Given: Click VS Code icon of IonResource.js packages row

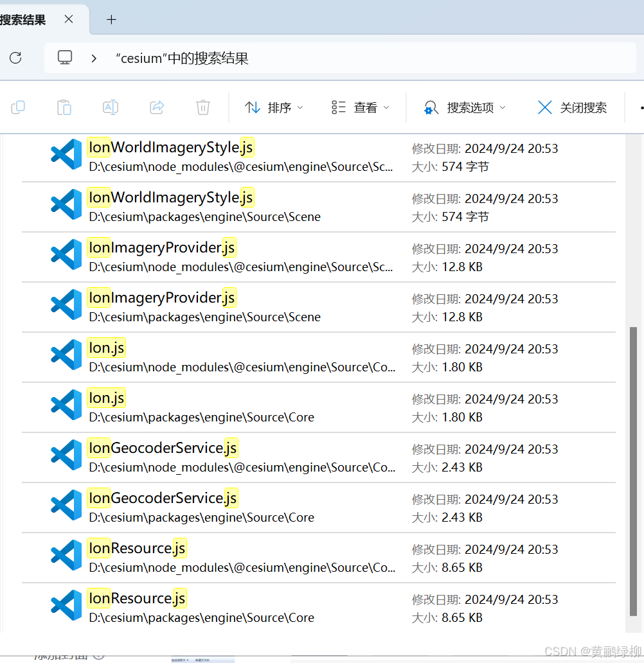Looking at the screenshot, I should [x=66, y=605].
